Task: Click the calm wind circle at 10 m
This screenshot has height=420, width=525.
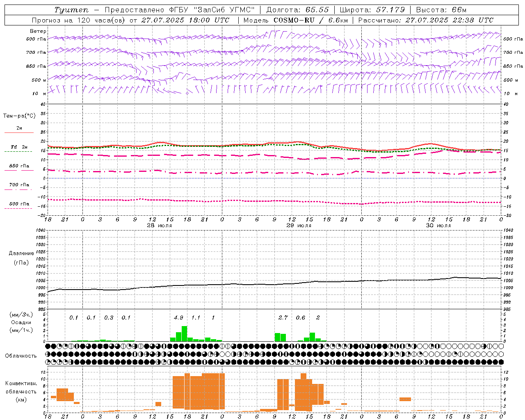Action: tap(187, 93)
